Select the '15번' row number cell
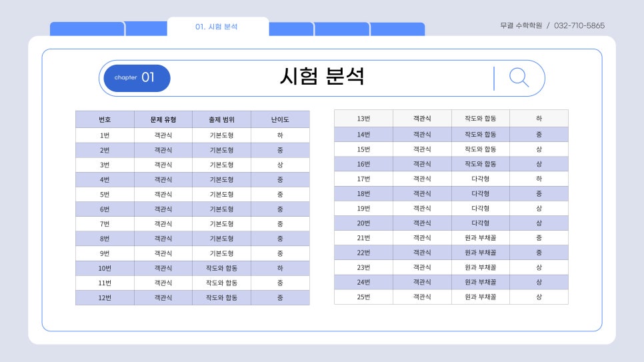 [x=363, y=149]
